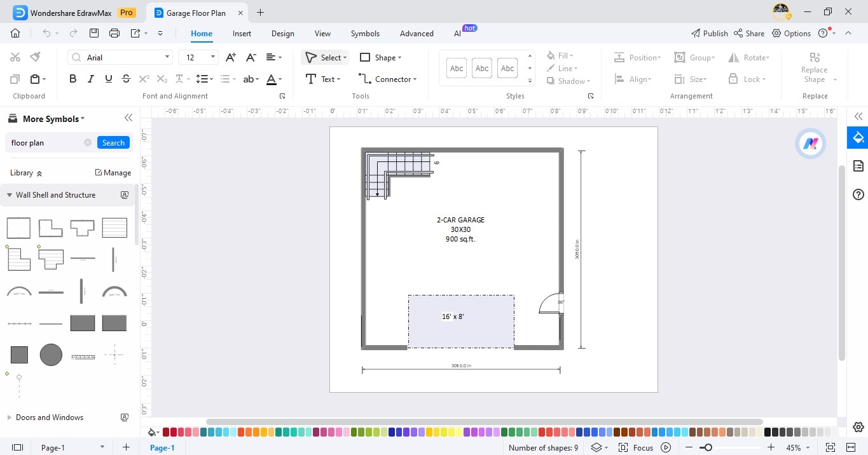Toggle Subscript formatting
The image size is (868, 455).
click(x=162, y=79)
